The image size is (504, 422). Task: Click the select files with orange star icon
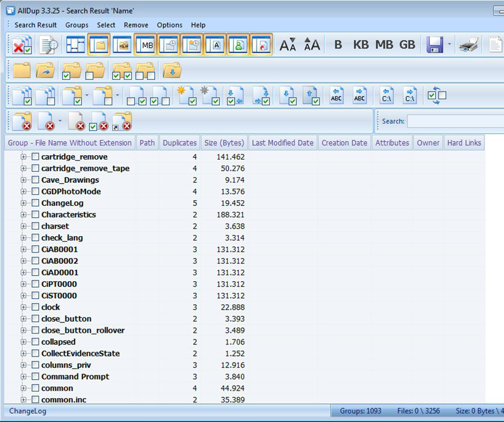[x=187, y=95]
